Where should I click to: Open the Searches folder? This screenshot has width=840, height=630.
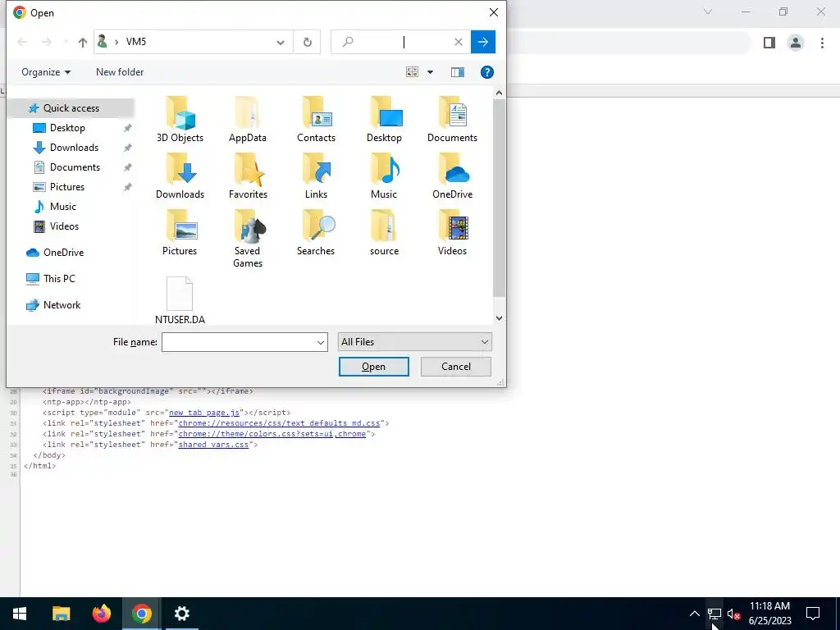click(x=316, y=233)
